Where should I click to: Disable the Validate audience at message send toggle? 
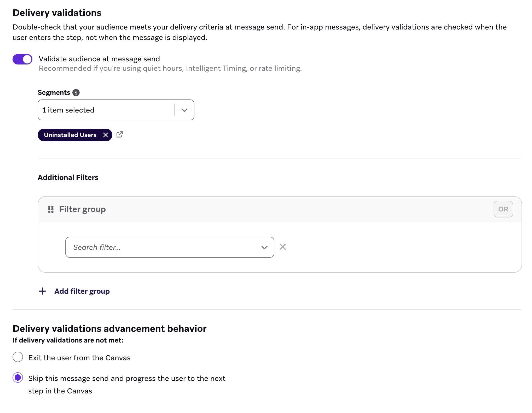tap(22, 59)
